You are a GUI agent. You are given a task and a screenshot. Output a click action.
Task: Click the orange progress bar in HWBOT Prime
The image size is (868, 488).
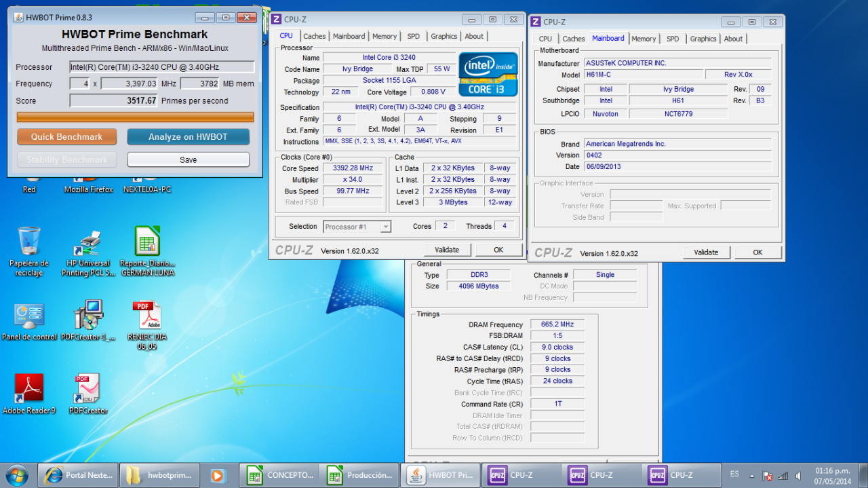pyautogui.click(x=135, y=117)
